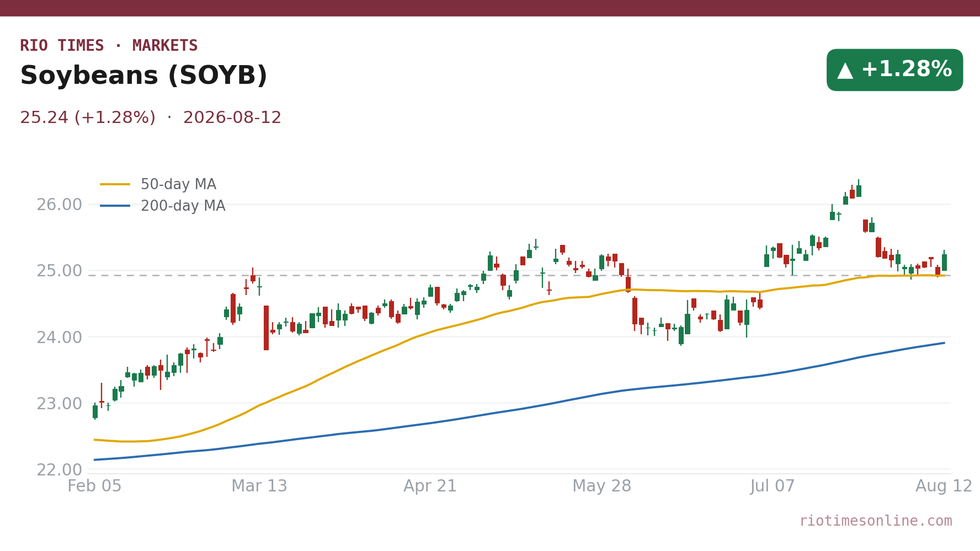The width and height of the screenshot is (980, 551).
Task: Click the Aug 12 date label
Action: 944,486
